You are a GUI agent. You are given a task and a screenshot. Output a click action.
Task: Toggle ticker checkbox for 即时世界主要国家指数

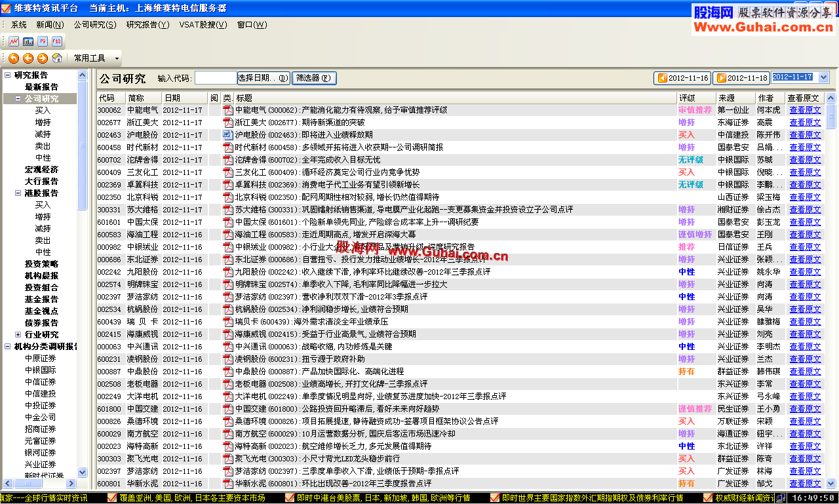pyautogui.click(x=496, y=498)
